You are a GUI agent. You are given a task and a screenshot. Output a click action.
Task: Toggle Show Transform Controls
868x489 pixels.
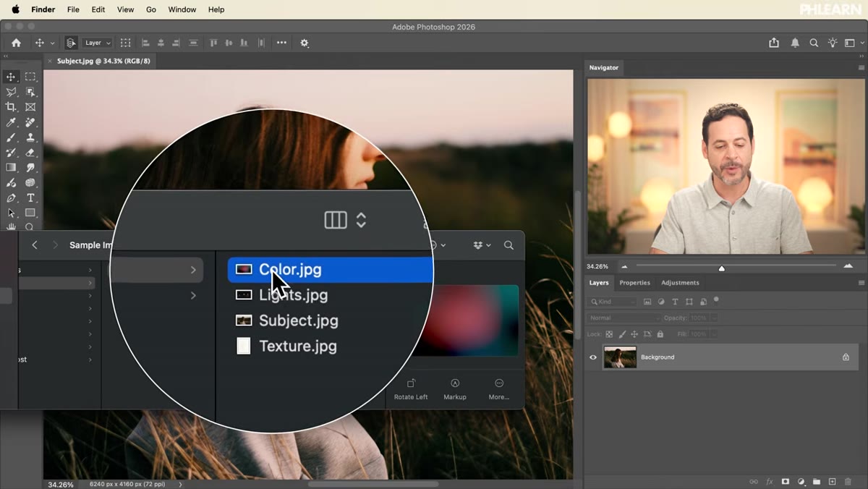click(x=125, y=43)
